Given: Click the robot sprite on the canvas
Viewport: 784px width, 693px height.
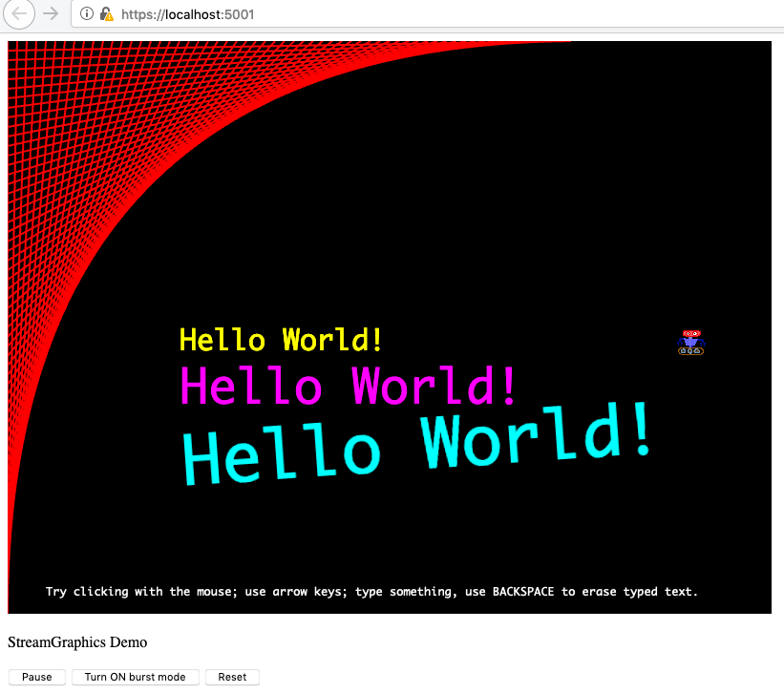Looking at the screenshot, I should click(x=689, y=342).
